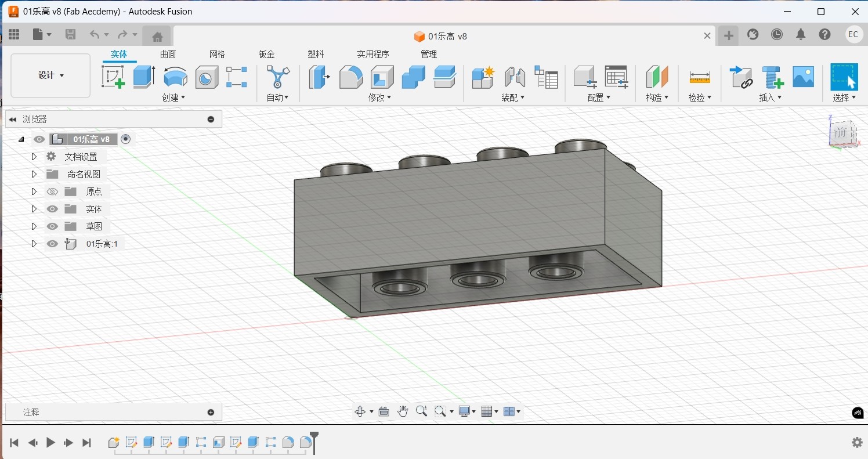Click the Configure Model icon

[585, 77]
